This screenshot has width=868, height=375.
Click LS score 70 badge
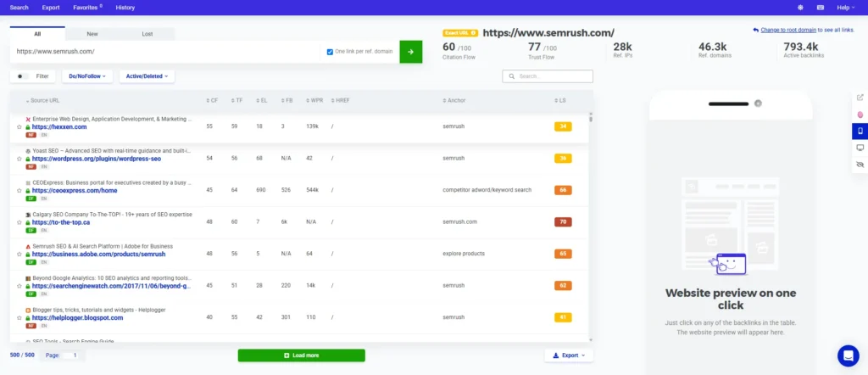pyautogui.click(x=563, y=222)
